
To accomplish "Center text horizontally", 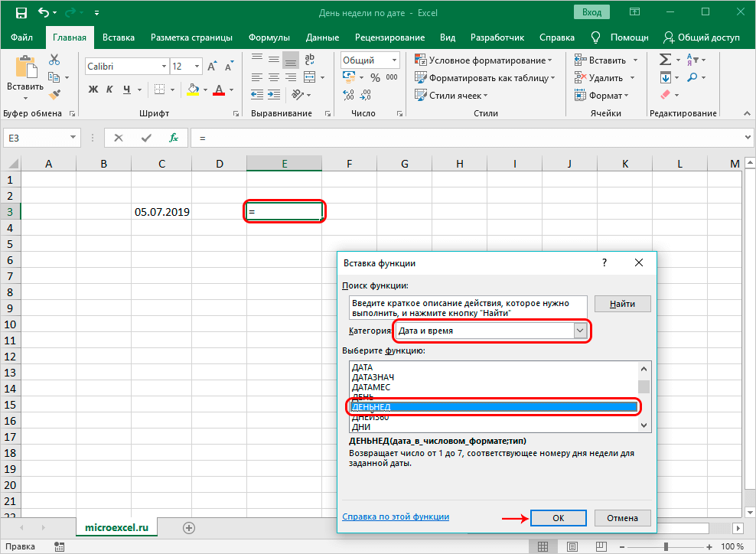I will point(274,77).
